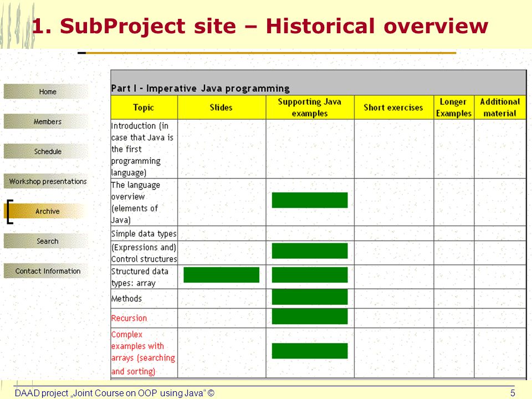Screen dimensions: 532x399
Task: Click Short exercises column header
Action: (393, 108)
